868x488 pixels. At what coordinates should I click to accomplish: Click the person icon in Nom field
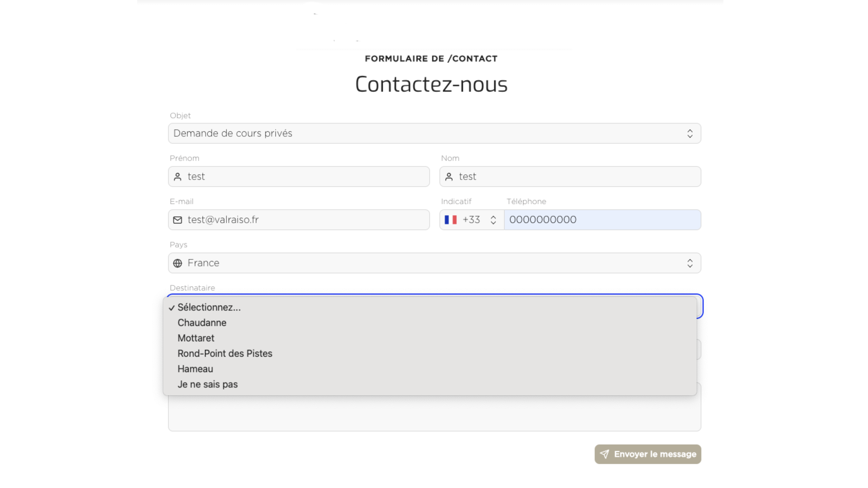click(x=449, y=177)
